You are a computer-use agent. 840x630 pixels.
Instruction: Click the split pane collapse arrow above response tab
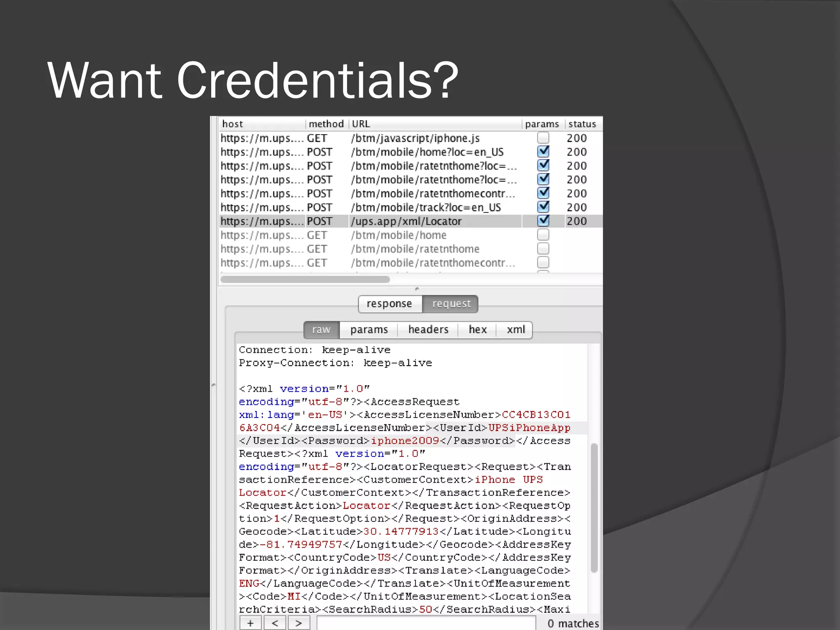[417, 289]
